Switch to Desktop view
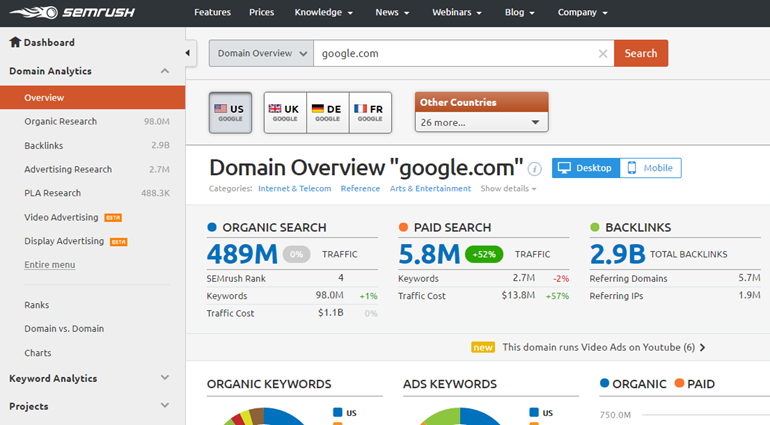The height and width of the screenshot is (425, 770). [x=586, y=168]
